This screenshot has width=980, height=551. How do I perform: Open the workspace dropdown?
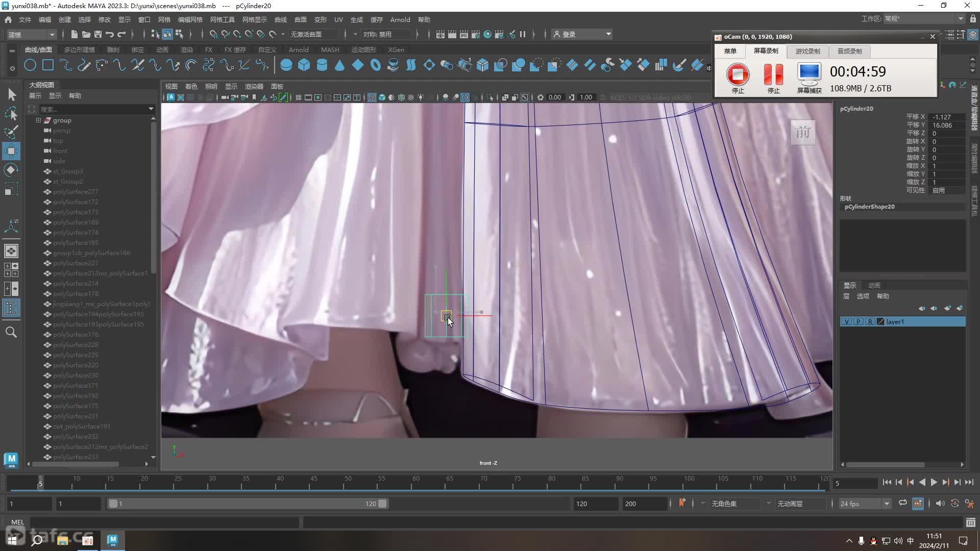click(x=924, y=19)
